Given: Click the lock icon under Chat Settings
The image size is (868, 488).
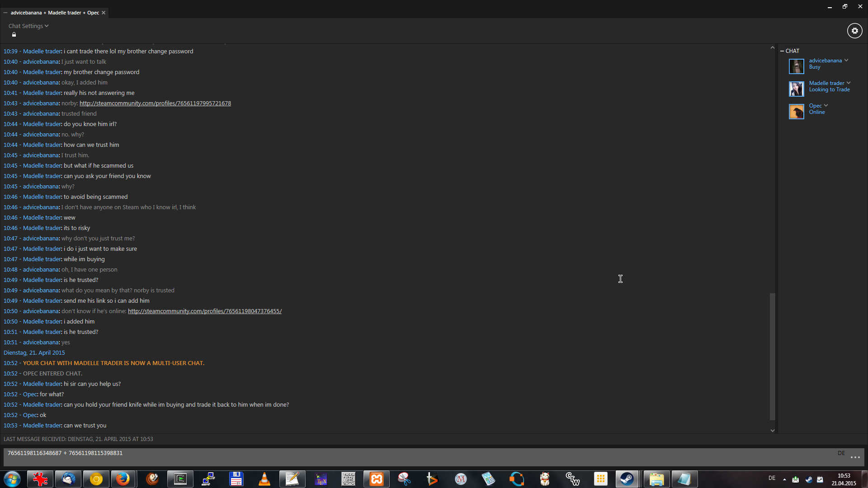Looking at the screenshot, I should [14, 35].
